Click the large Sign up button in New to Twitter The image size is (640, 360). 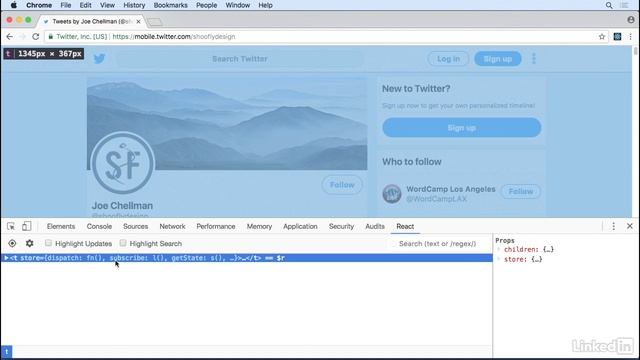tap(462, 128)
